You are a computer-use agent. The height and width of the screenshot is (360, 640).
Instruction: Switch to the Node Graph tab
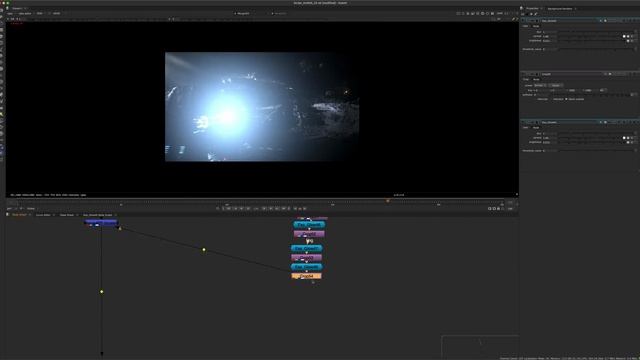click(19, 215)
